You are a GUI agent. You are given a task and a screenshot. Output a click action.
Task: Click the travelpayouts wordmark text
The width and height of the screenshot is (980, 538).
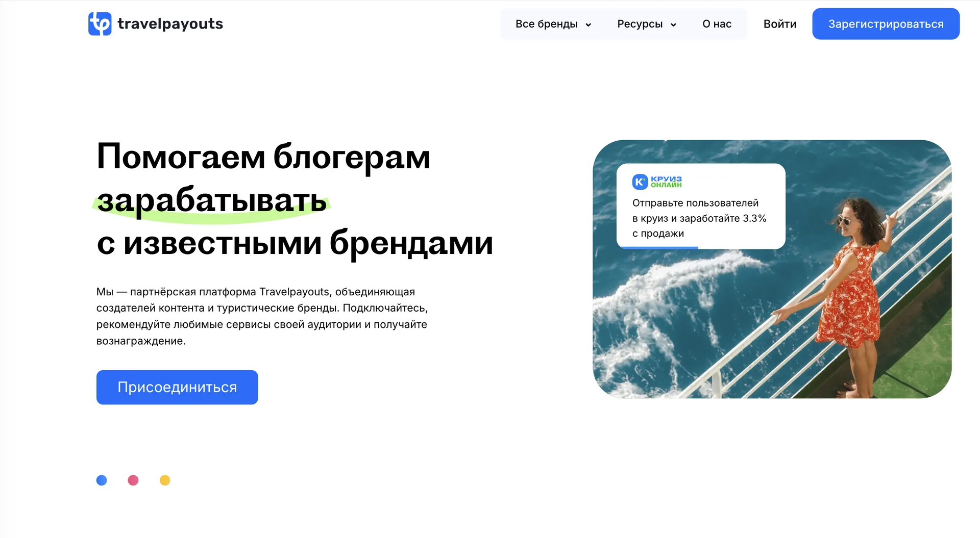(x=170, y=24)
